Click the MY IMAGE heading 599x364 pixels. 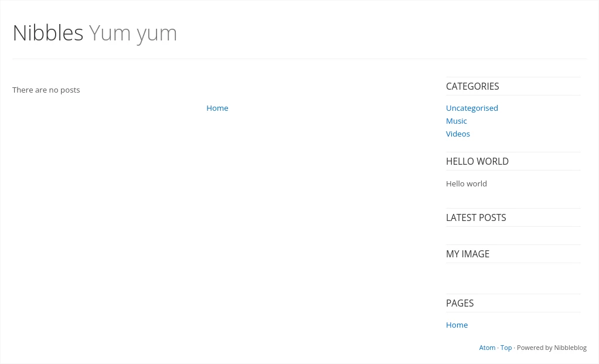point(468,254)
